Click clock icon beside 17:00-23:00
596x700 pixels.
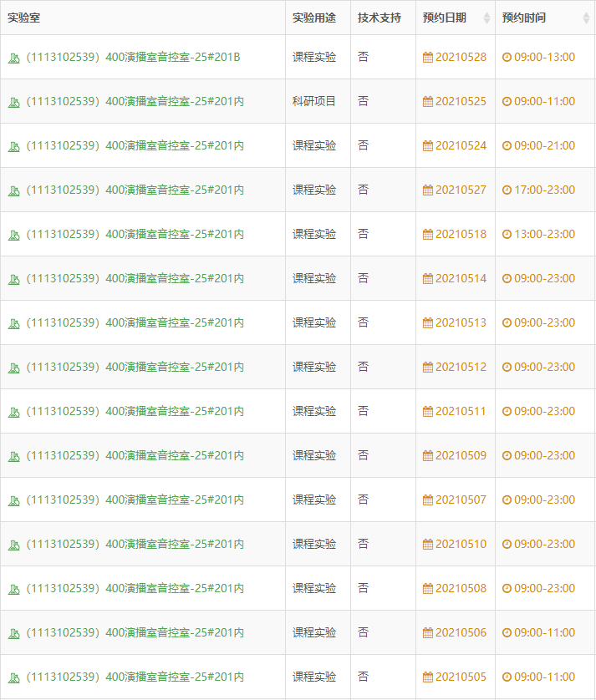tap(507, 190)
